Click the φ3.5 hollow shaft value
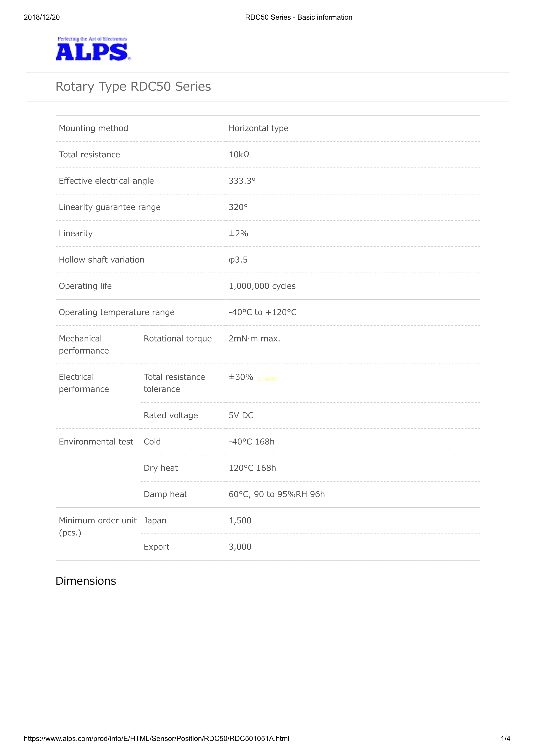Viewport: 534px width, 756px height. pyautogui.click(x=238, y=260)
